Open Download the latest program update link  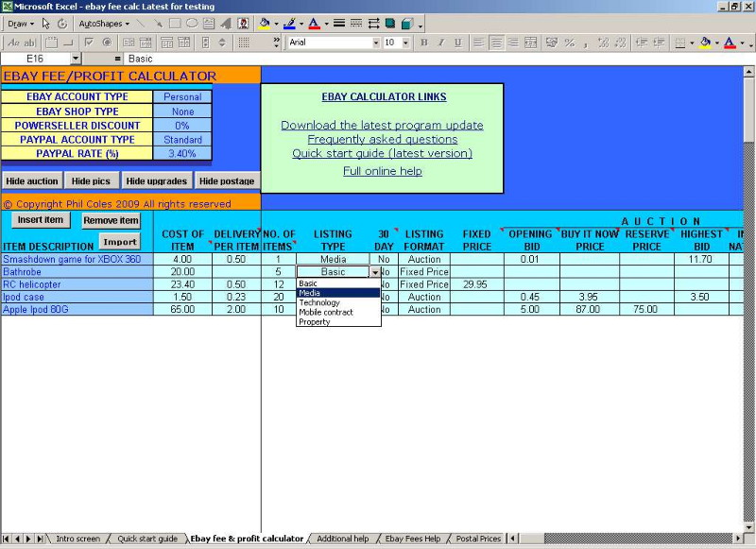point(382,125)
